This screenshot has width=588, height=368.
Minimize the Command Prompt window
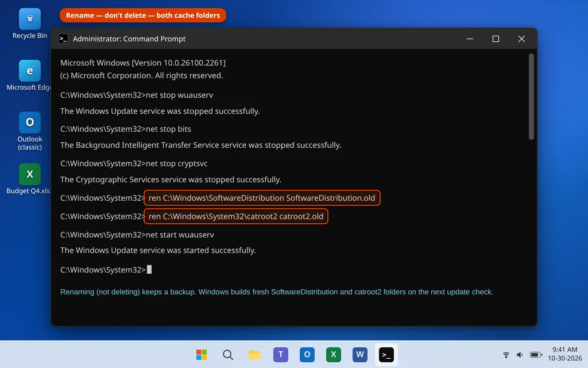pyautogui.click(x=470, y=39)
